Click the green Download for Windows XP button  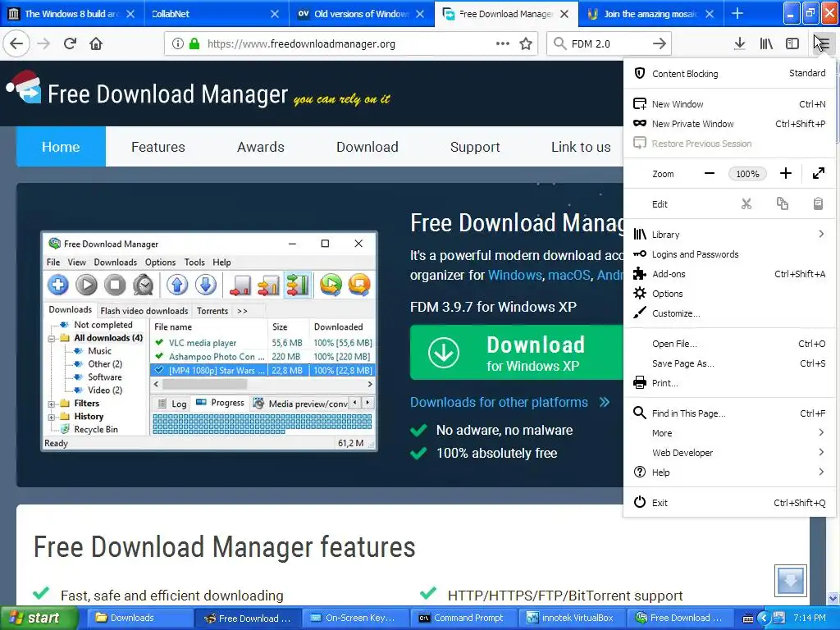point(517,353)
